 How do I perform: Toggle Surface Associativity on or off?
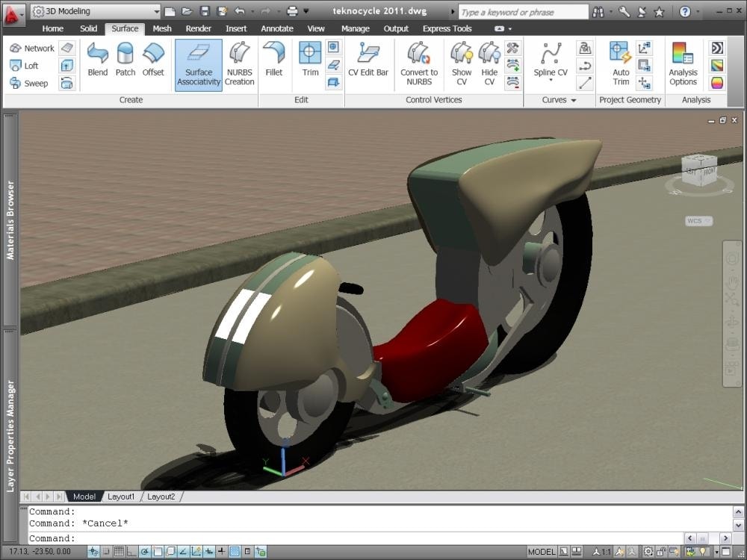tap(198, 63)
